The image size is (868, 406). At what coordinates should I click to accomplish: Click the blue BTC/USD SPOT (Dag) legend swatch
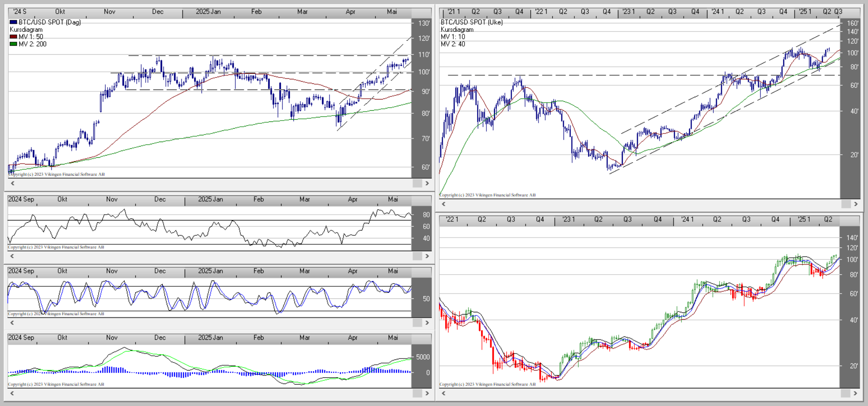pos(13,22)
